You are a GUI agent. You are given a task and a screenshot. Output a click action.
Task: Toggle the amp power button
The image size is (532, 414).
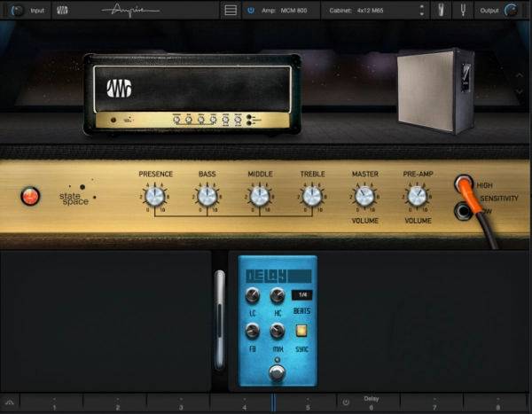pos(251,11)
